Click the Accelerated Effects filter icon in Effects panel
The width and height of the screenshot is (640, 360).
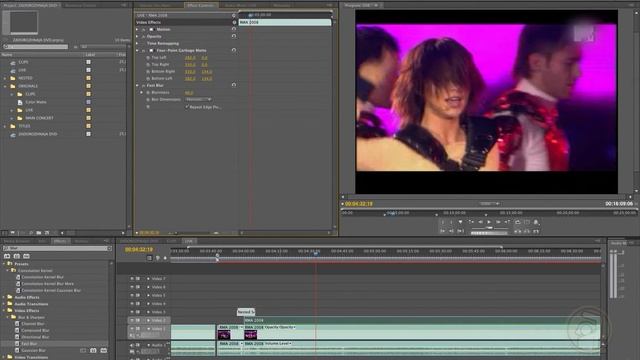(x=7, y=256)
